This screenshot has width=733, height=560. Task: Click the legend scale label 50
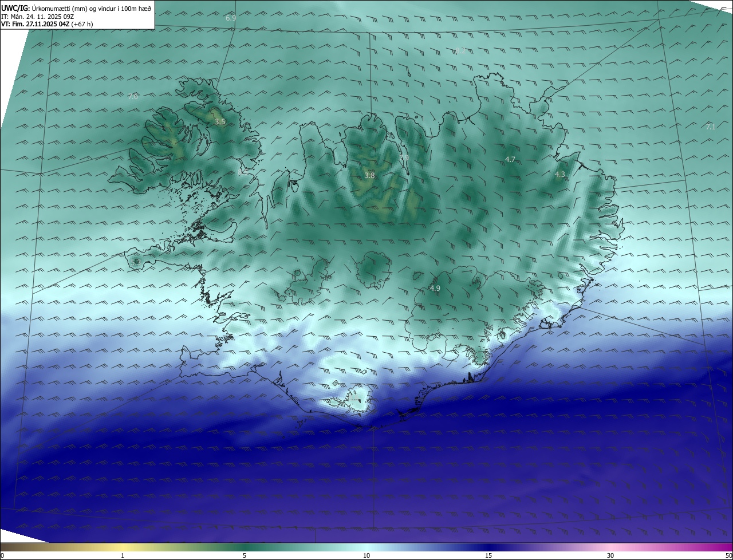[x=728, y=555]
